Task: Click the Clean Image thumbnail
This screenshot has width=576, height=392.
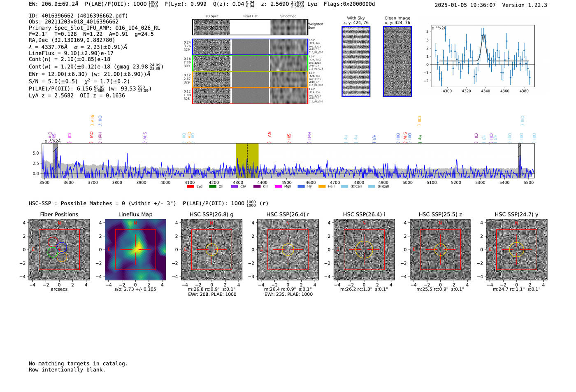Action: pos(397,61)
